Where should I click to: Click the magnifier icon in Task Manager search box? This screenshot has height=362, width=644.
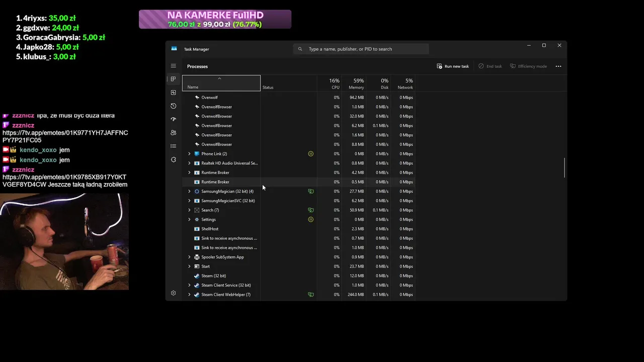click(x=300, y=49)
